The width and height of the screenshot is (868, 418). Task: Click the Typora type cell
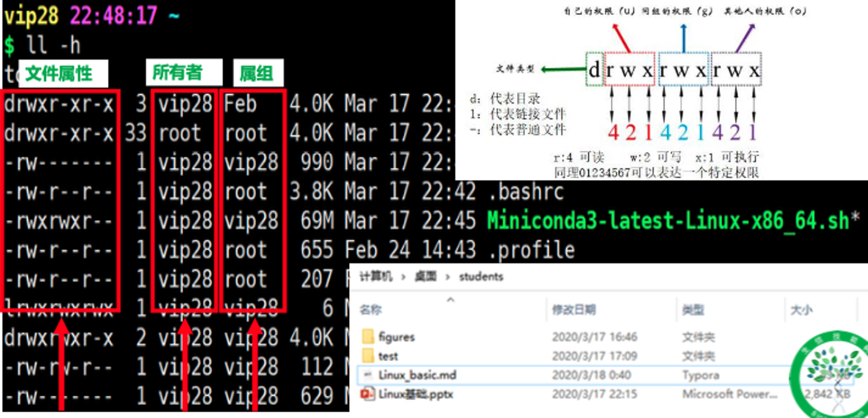(700, 375)
